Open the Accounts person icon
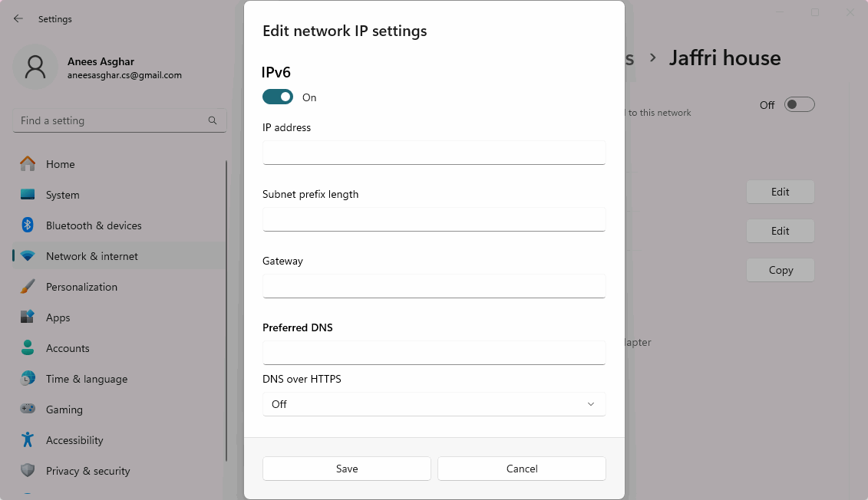The image size is (868, 500). (x=28, y=348)
